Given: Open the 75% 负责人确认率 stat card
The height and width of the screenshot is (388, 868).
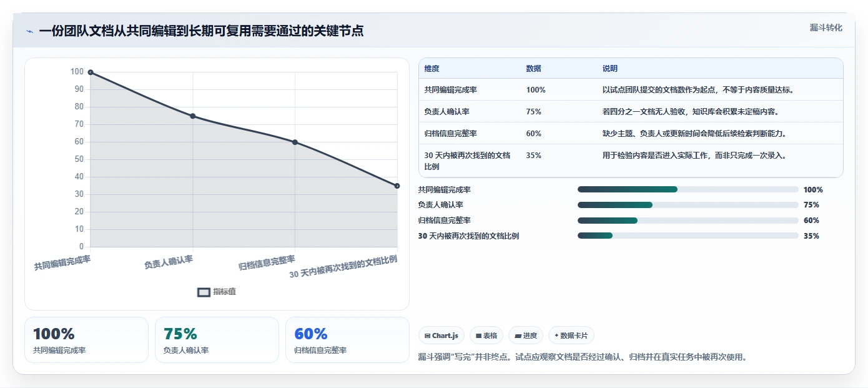Looking at the screenshot, I should point(217,340).
